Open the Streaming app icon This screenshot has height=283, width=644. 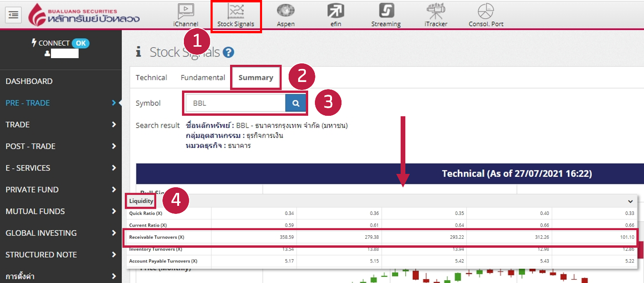pos(386,14)
